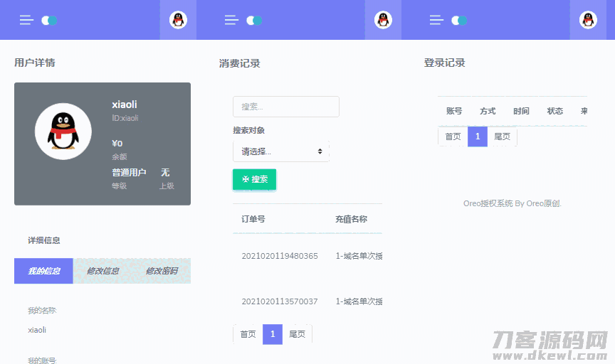Click the penguin avatar in the 消费记录 header
Viewport: 615px width, 364px height.
coord(383,20)
